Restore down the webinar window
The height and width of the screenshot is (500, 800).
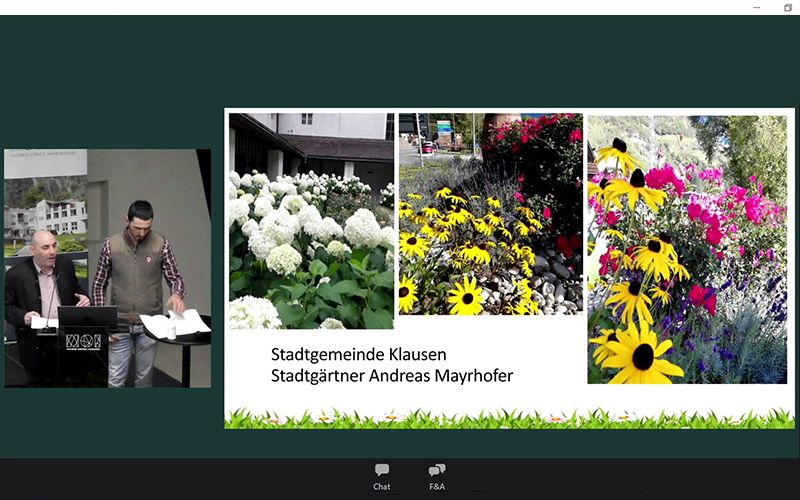(787, 7)
